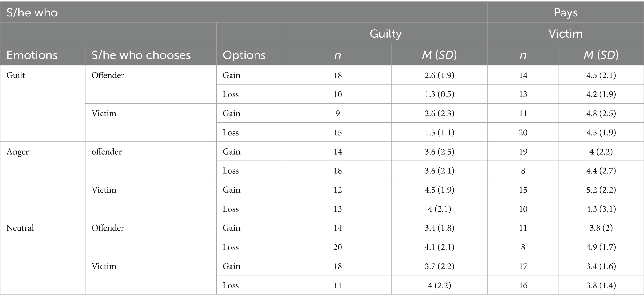Image resolution: width=644 pixels, height=300 pixels.
Task: Click the 'Victim' column group header
Action: tap(565, 34)
